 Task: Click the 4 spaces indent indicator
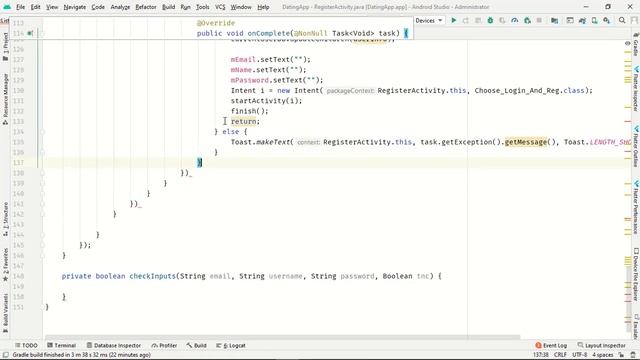pyautogui.click(x=602, y=355)
